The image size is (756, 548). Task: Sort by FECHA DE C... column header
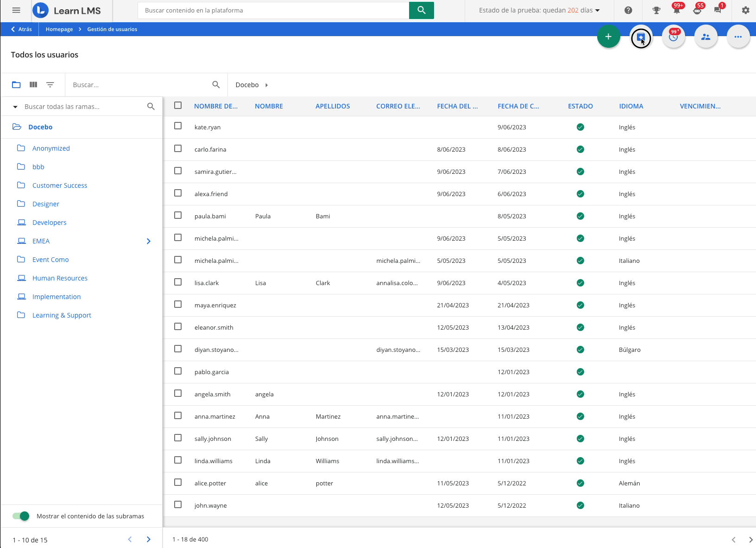(x=518, y=106)
